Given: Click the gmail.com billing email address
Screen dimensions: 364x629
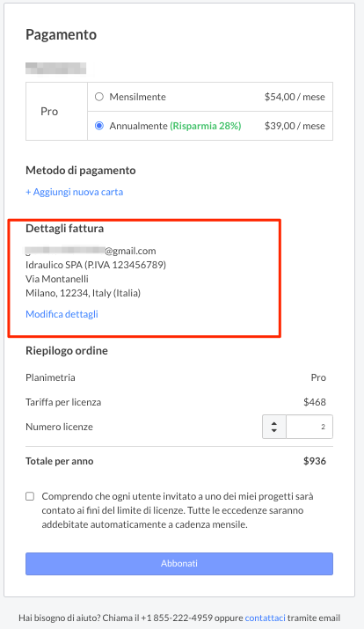Looking at the screenshot, I should (x=91, y=251).
